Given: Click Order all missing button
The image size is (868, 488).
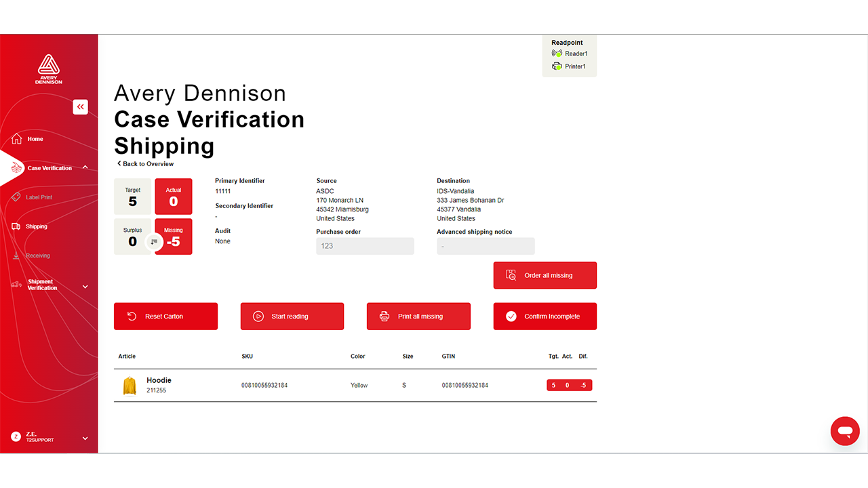Looking at the screenshot, I should [545, 275].
